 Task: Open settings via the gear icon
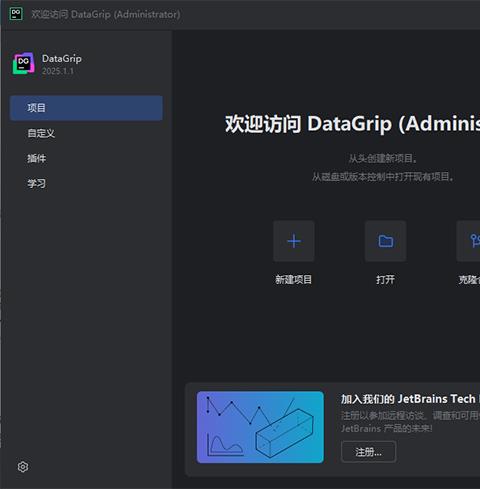(23, 467)
